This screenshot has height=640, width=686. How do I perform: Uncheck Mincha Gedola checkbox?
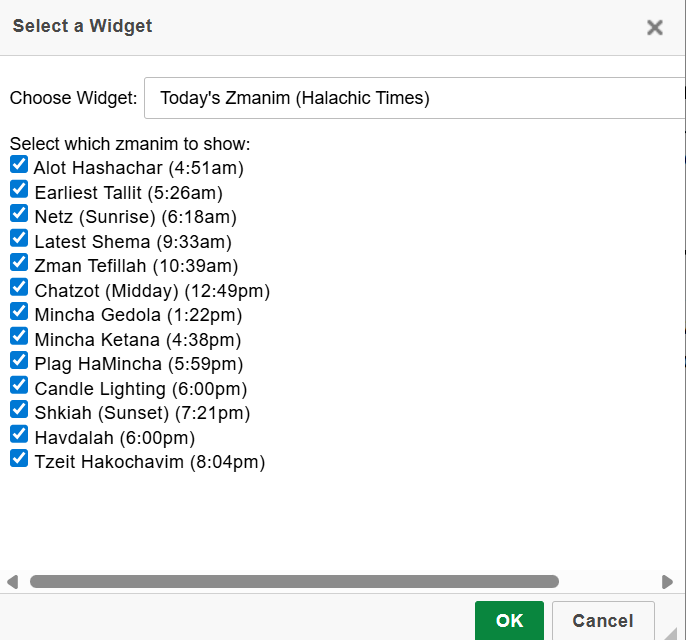click(19, 311)
